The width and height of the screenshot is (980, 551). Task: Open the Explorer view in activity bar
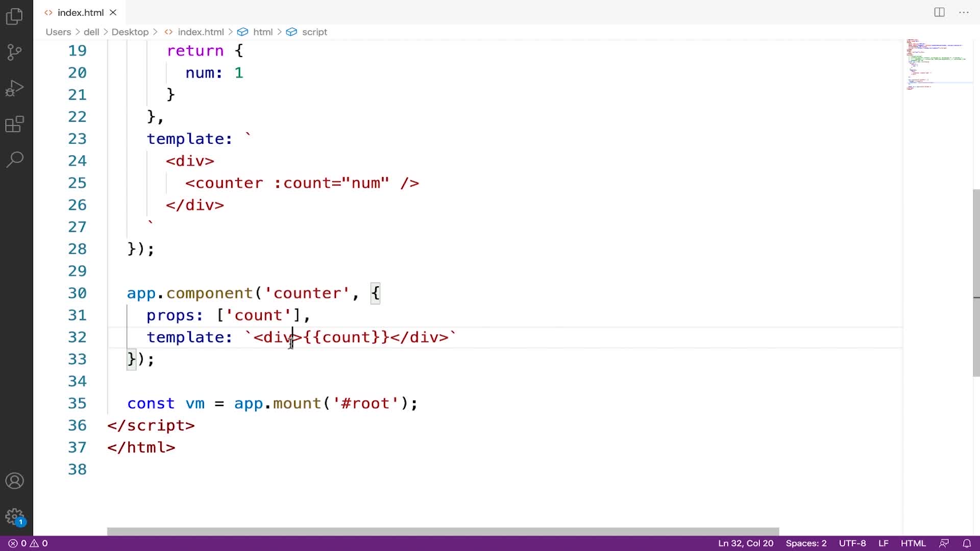[x=15, y=16]
